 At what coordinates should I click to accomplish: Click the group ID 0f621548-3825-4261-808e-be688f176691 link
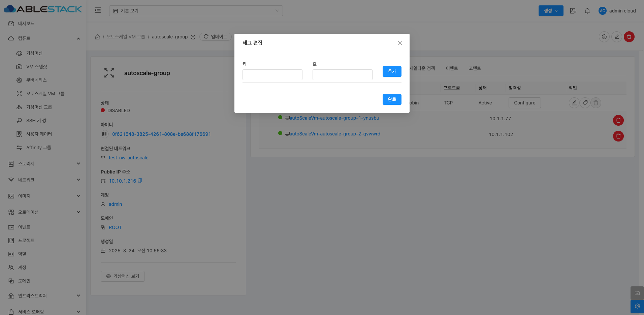[x=162, y=134]
